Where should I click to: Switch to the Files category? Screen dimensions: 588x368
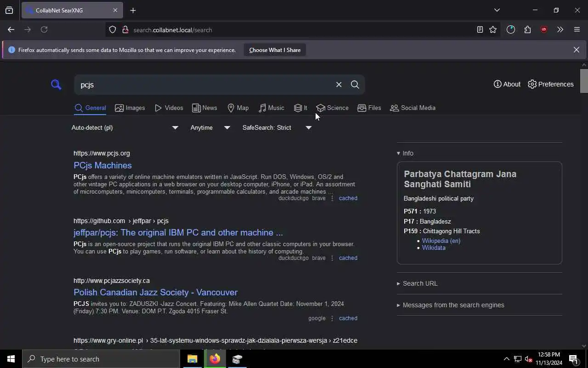pyautogui.click(x=369, y=108)
